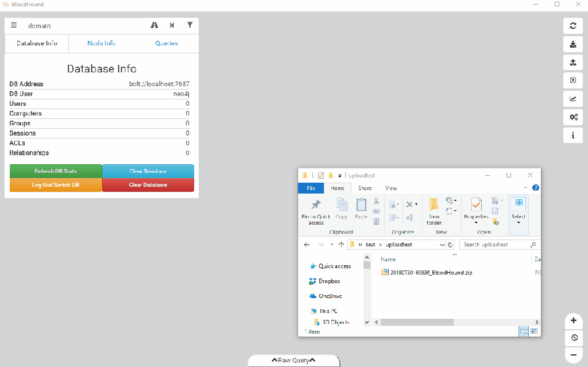Open the Explorer File menu
The image size is (588, 367).
[311, 188]
